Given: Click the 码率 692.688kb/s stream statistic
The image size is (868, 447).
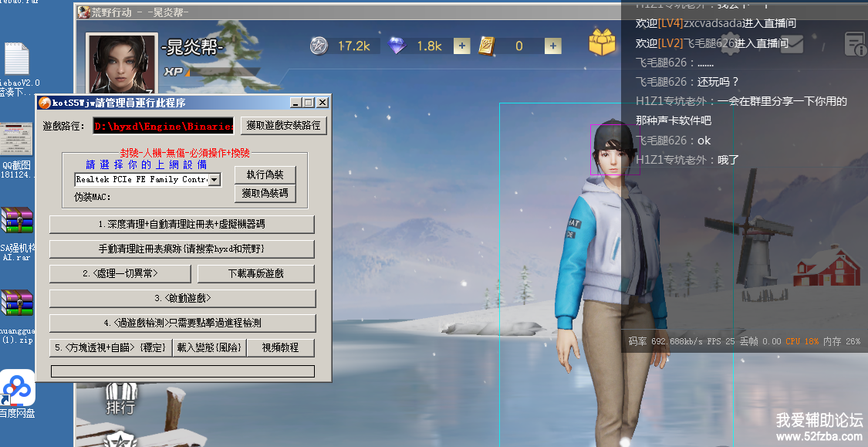Looking at the screenshot, I should 665,341.
